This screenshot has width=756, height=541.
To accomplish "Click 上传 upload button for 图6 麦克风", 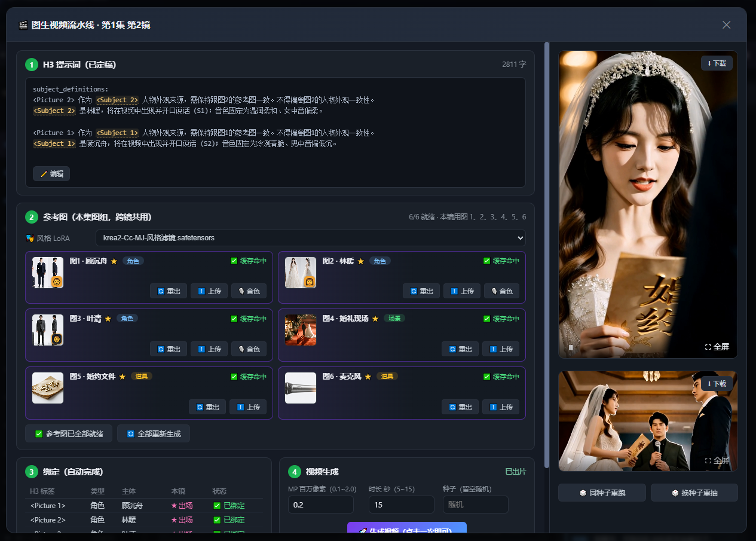I will (x=501, y=407).
